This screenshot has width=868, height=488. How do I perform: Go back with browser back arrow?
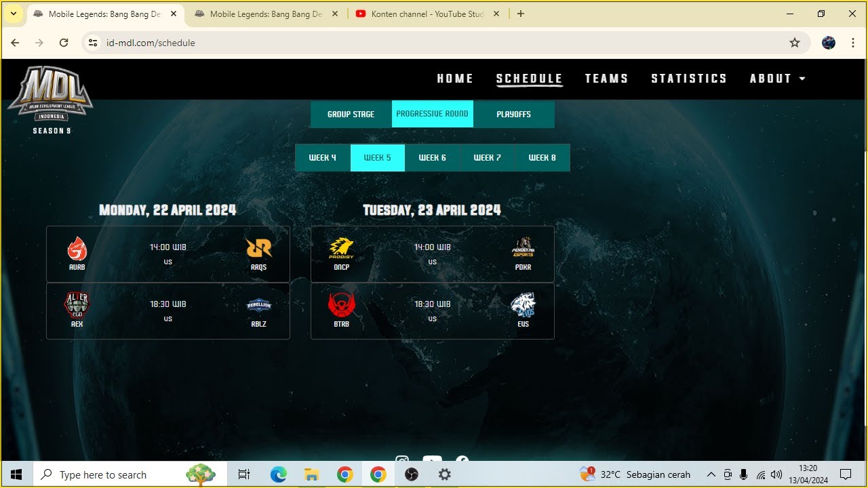tap(15, 43)
